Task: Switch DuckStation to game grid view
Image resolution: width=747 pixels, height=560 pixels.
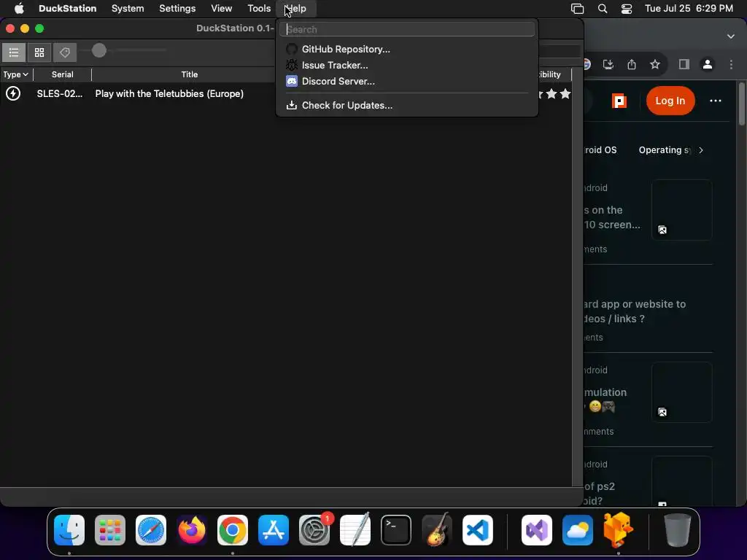Action: coord(39,52)
